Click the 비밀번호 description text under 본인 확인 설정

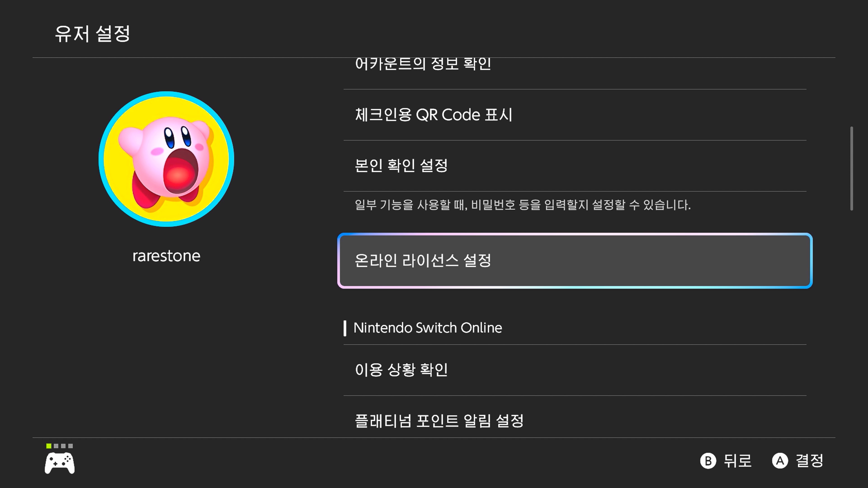click(x=522, y=205)
